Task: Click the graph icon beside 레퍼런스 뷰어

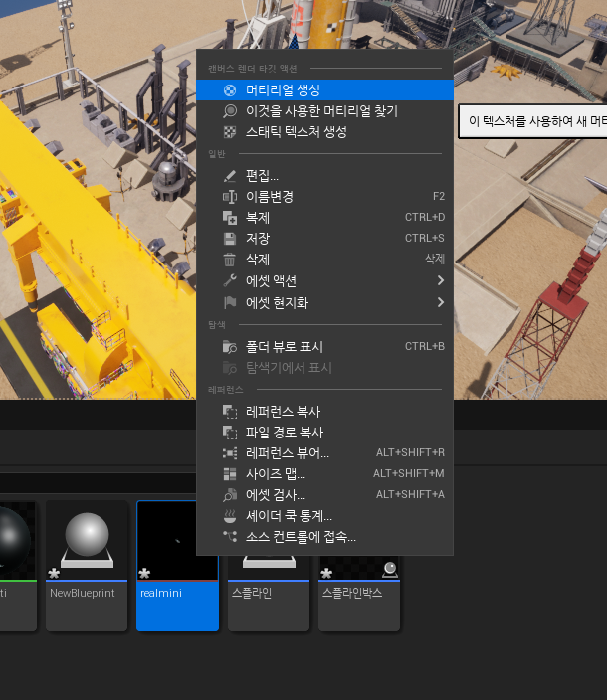Action: click(x=230, y=453)
